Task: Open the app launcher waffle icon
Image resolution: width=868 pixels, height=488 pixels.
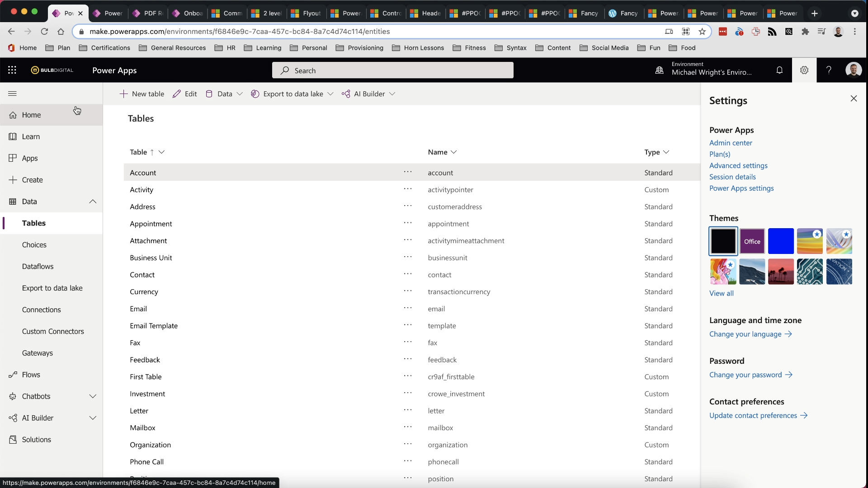Action: coord(12,70)
